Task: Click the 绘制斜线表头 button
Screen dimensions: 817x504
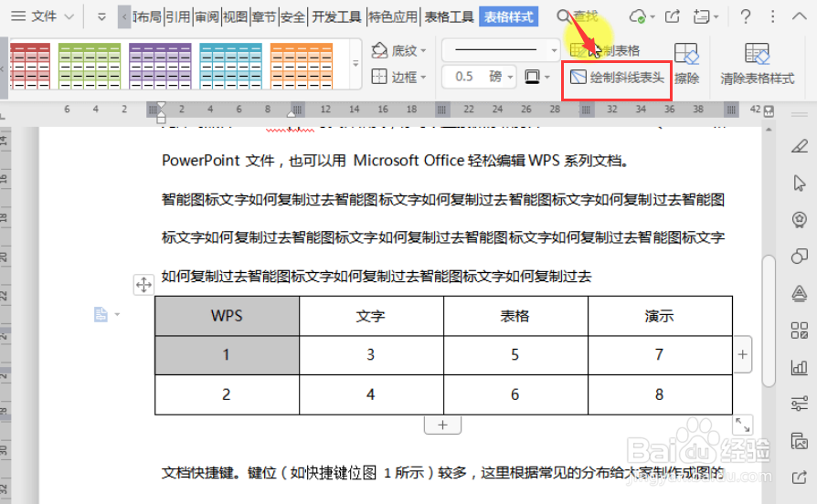Action: click(617, 78)
